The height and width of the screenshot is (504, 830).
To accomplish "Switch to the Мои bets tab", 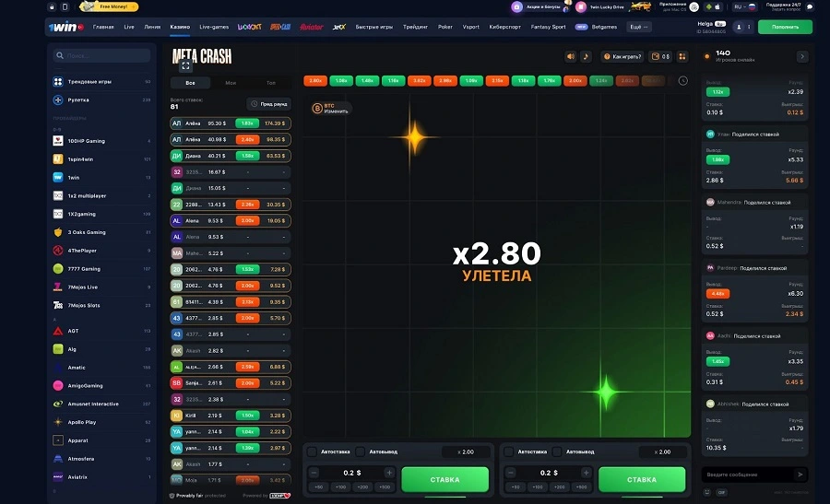I will (231, 83).
